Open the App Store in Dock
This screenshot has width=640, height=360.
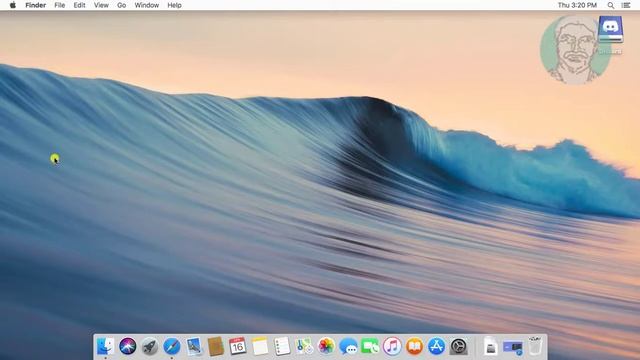click(x=436, y=347)
